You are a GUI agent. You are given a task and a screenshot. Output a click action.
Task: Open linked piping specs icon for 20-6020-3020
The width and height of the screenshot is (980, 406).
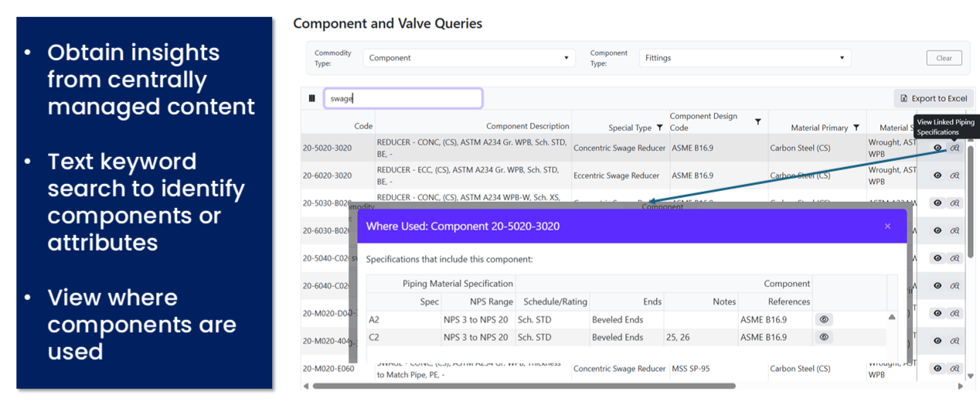point(955,176)
